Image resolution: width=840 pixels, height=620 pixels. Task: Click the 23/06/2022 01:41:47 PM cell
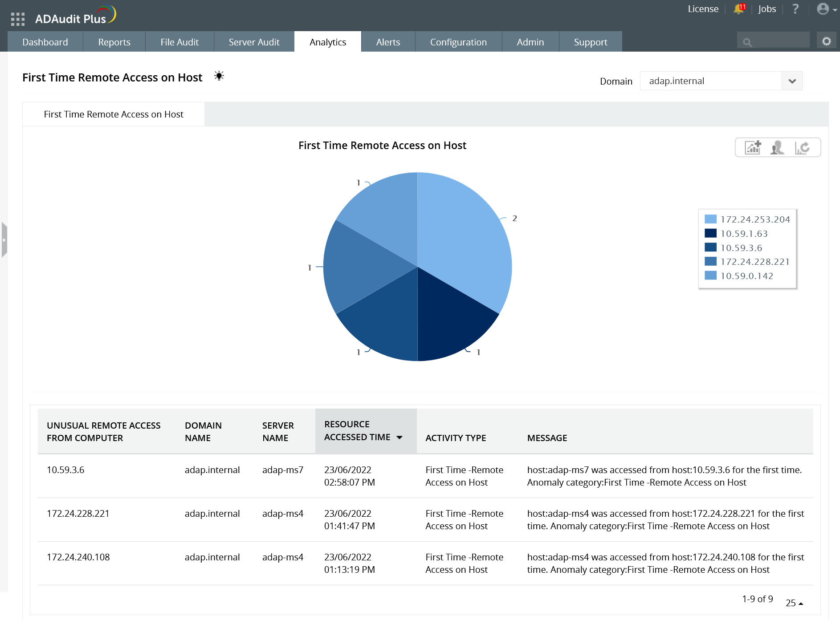(x=350, y=520)
